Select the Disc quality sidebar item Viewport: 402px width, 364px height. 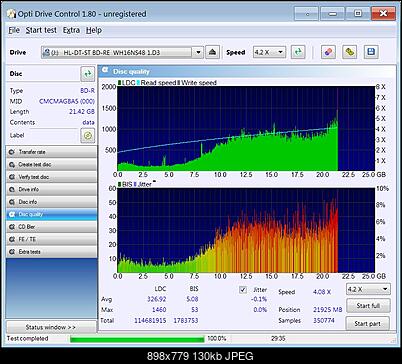coord(51,214)
